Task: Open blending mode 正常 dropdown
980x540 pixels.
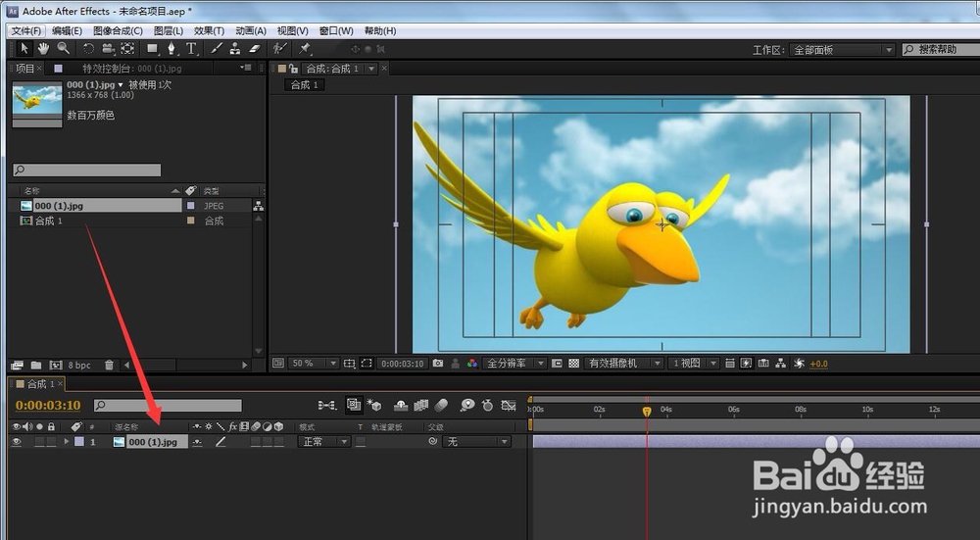Action: point(324,442)
